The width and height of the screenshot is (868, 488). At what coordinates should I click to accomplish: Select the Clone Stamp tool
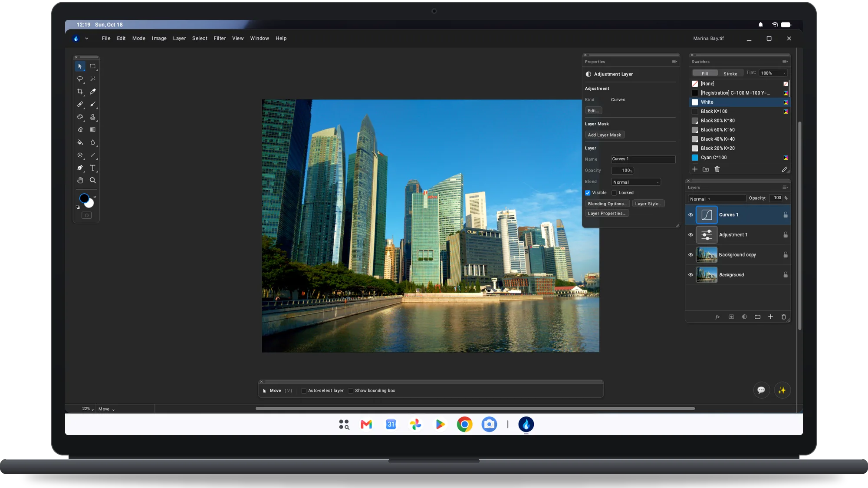[x=92, y=117]
